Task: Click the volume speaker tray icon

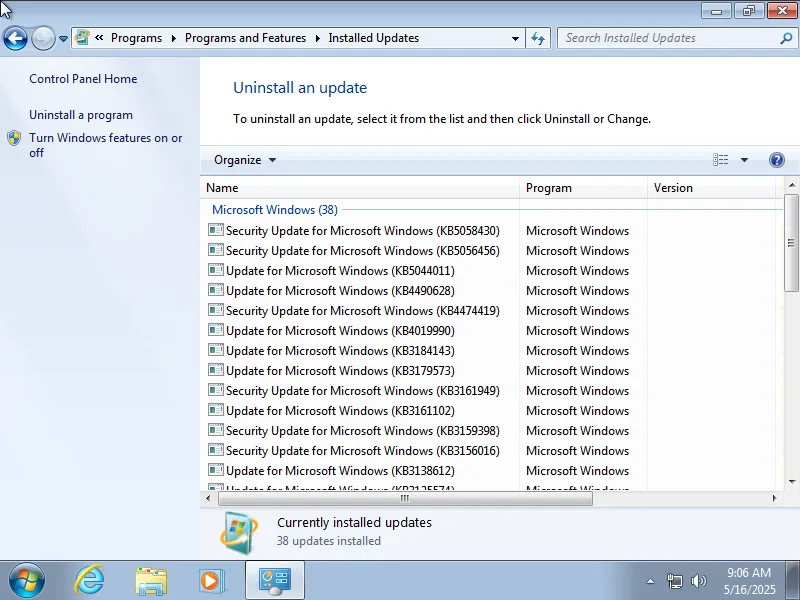Action: pyautogui.click(x=698, y=581)
